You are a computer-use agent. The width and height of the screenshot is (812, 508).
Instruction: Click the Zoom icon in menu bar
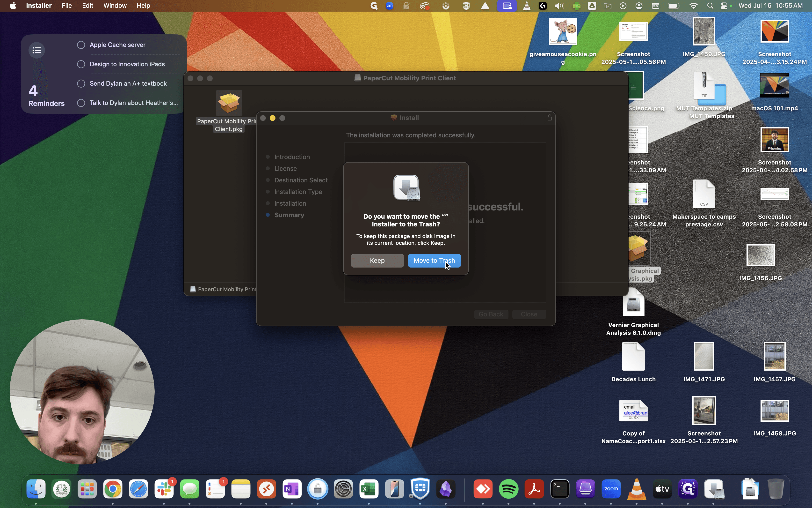(x=390, y=6)
